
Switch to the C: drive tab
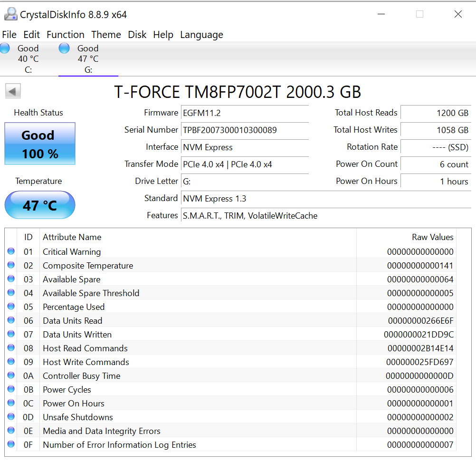click(28, 59)
